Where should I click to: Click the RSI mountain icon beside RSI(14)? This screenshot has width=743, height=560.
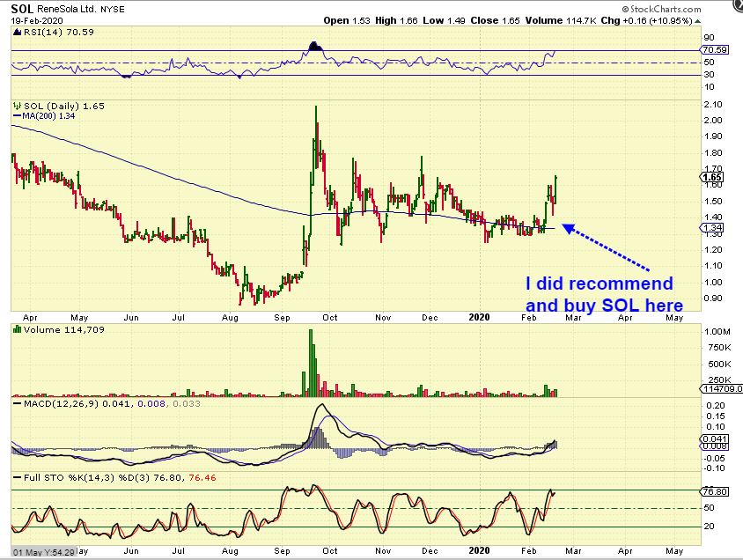tap(17, 33)
